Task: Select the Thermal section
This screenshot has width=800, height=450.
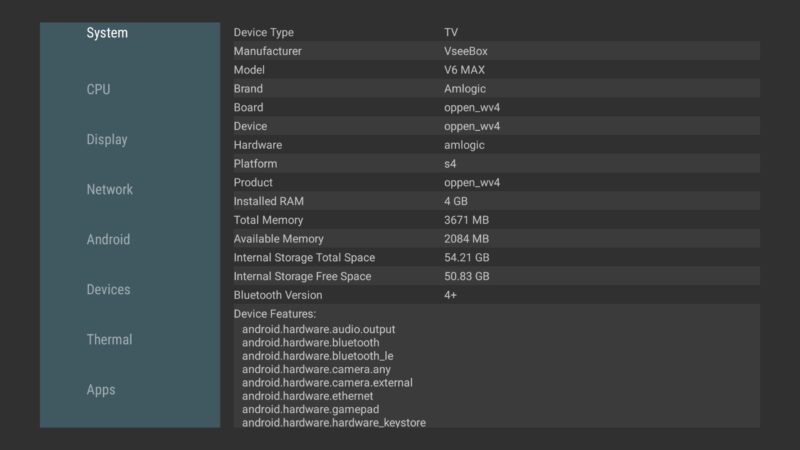Action: [x=109, y=339]
